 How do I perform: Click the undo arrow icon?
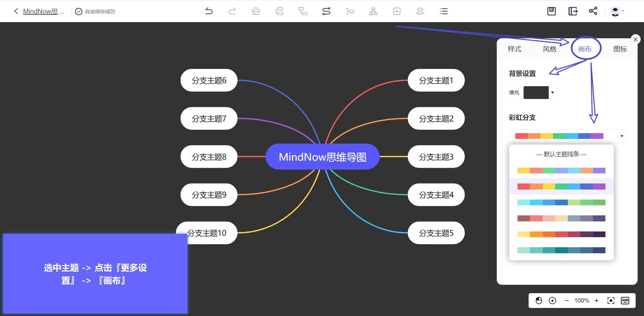click(x=209, y=11)
